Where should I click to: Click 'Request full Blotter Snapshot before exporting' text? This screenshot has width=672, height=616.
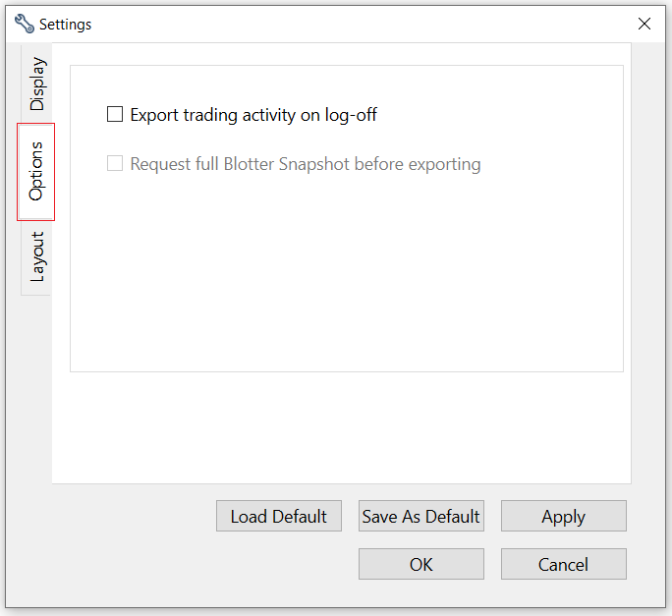tap(306, 164)
